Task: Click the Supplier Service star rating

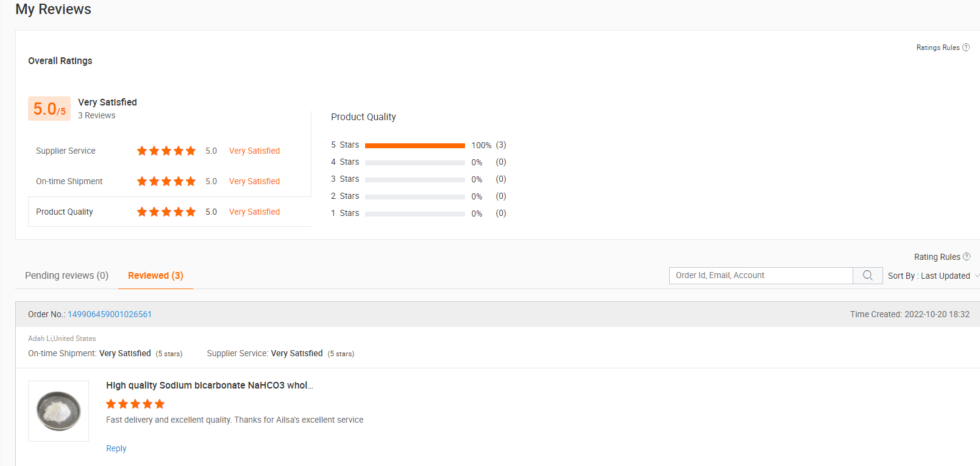Action: click(166, 151)
